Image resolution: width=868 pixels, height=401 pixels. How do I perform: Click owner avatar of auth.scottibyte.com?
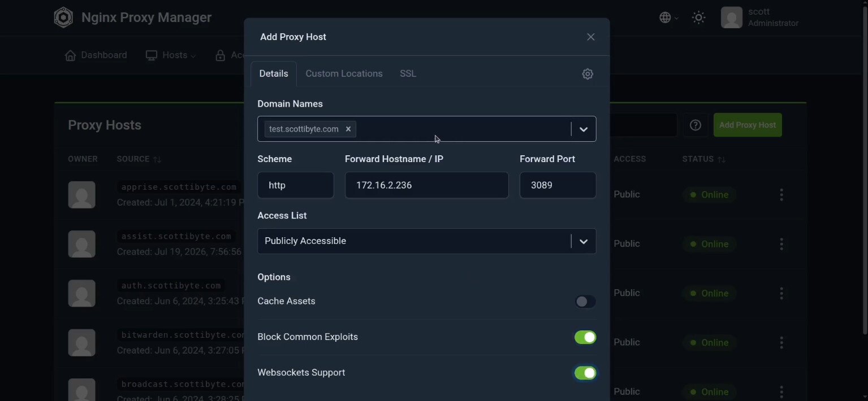tap(82, 293)
